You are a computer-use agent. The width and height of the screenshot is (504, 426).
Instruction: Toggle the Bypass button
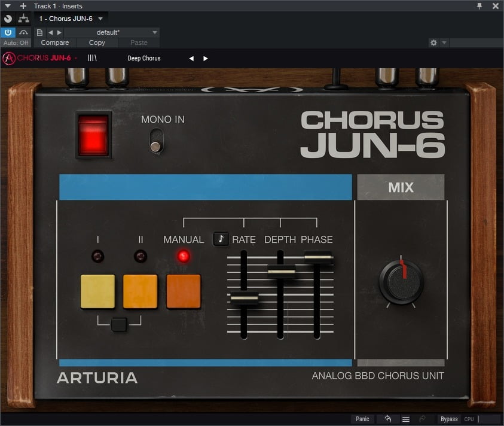pyautogui.click(x=449, y=419)
